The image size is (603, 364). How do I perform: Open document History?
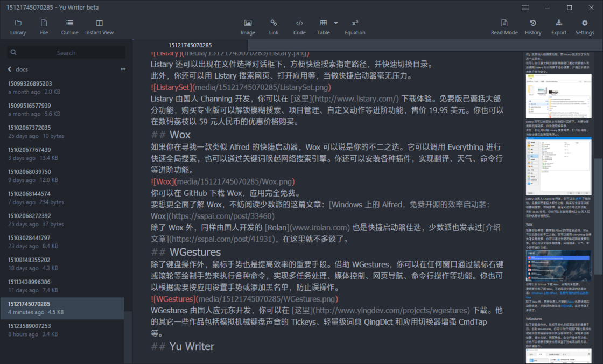coord(533,27)
